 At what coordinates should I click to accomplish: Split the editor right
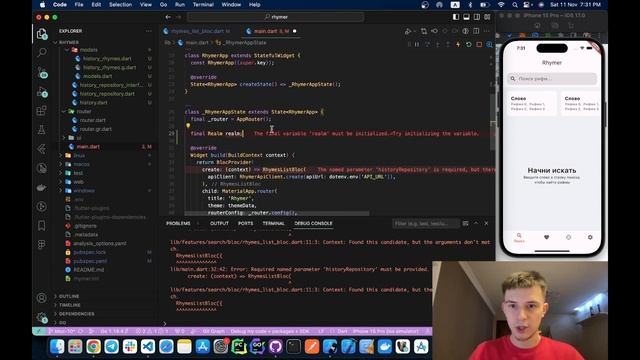click(476, 31)
